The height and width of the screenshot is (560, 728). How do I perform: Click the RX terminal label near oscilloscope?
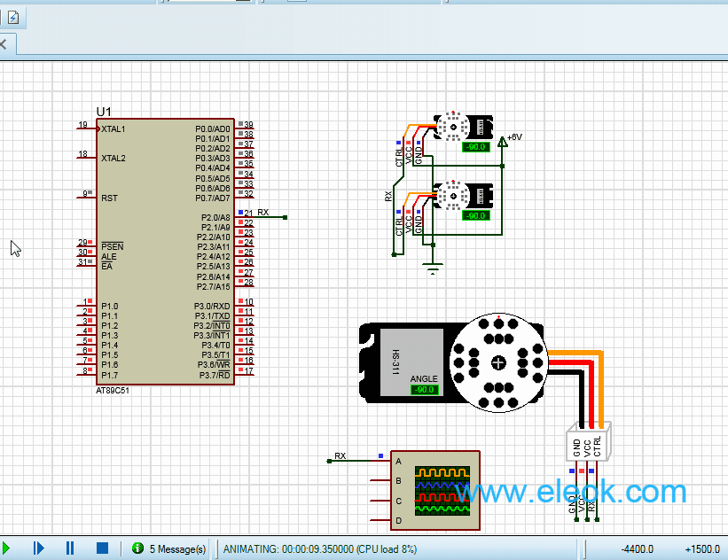pos(340,456)
